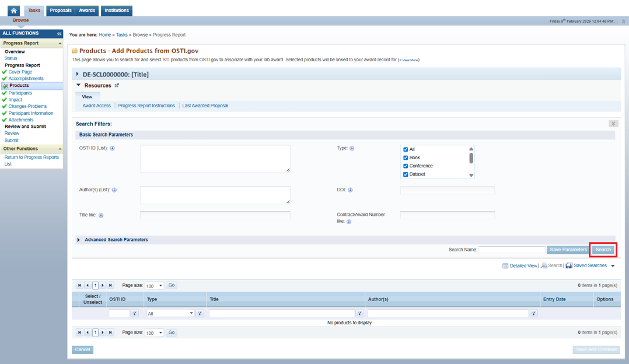Switch to the Proposals tab
Screen dimensions: 629x364
point(60,10)
